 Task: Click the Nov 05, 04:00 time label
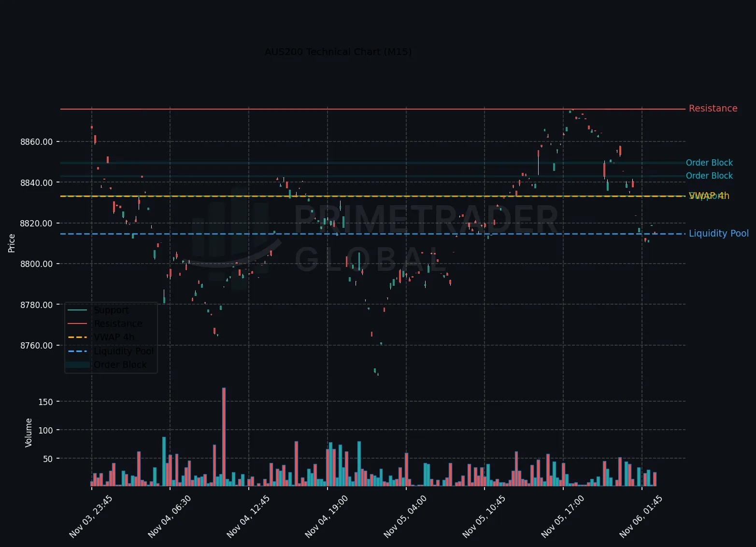click(405, 516)
